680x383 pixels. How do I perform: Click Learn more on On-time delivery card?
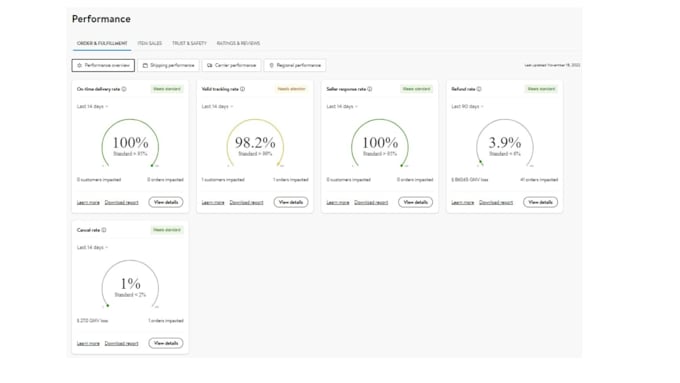pyautogui.click(x=88, y=203)
